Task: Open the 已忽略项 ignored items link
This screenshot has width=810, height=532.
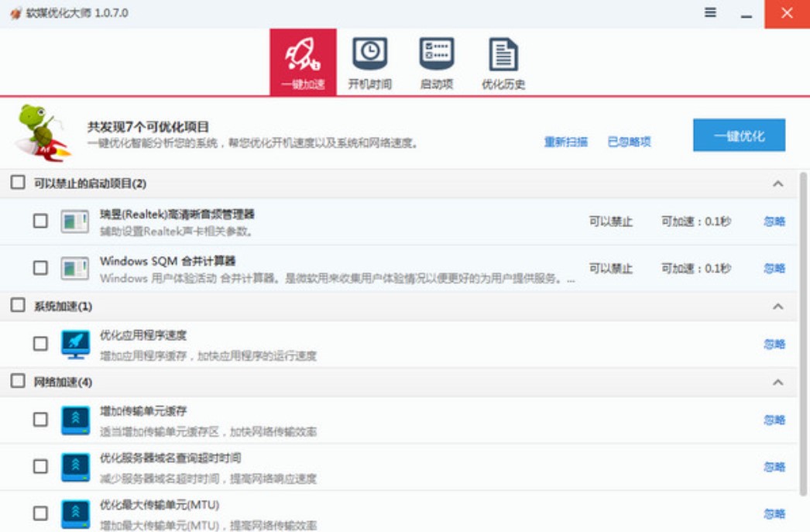Action: (x=629, y=142)
